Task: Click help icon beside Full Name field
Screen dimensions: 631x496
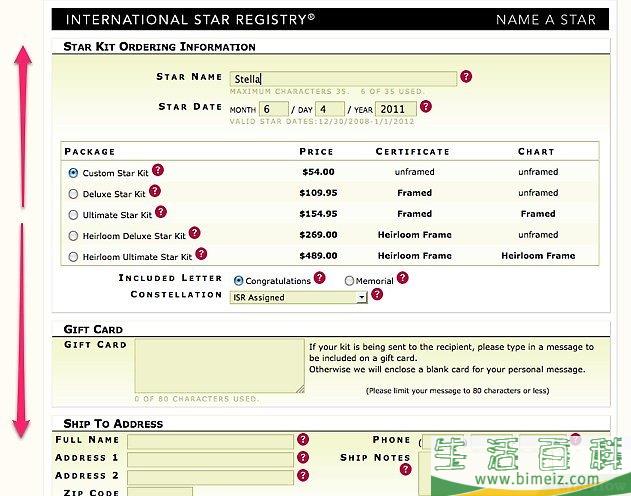Action: [x=303, y=439]
